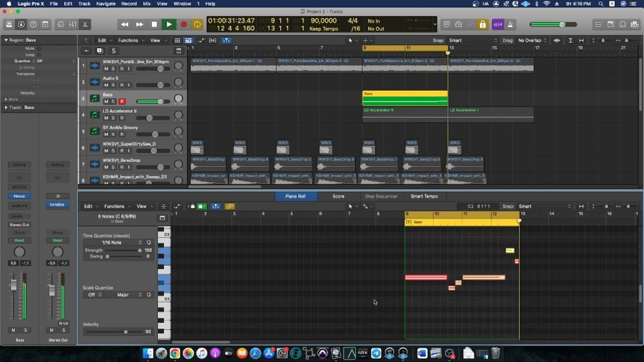Click the red Record button
The width and height of the screenshot is (644, 362).
click(x=184, y=24)
